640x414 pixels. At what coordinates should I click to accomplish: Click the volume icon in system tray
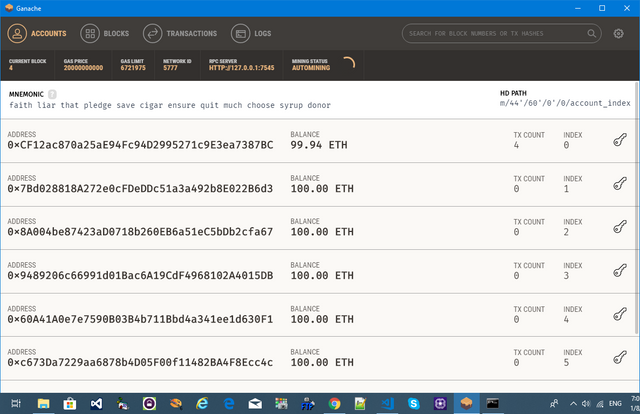[586, 404]
